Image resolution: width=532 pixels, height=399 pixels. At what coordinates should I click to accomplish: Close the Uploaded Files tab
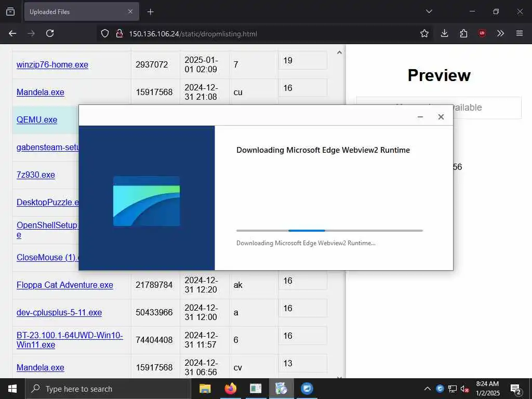[130, 11]
